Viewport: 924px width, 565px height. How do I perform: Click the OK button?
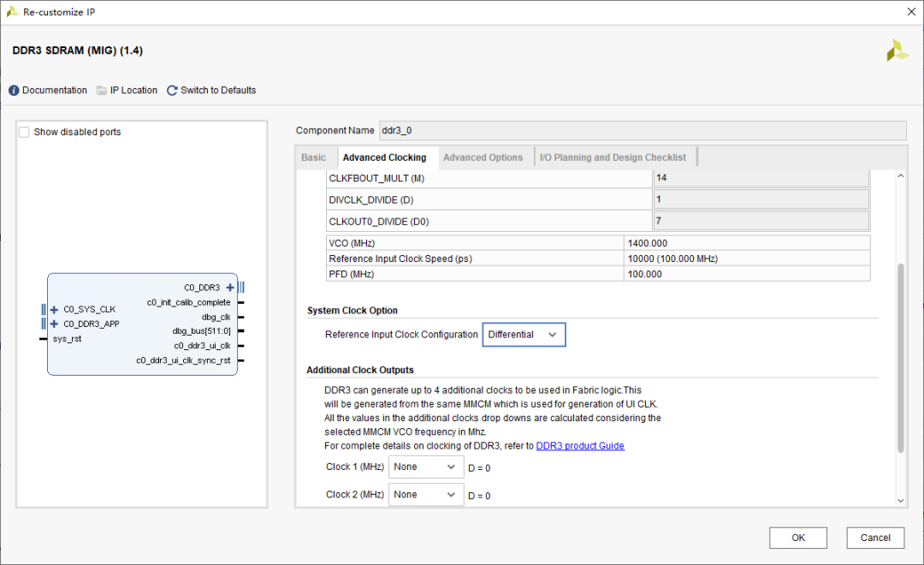tap(797, 538)
